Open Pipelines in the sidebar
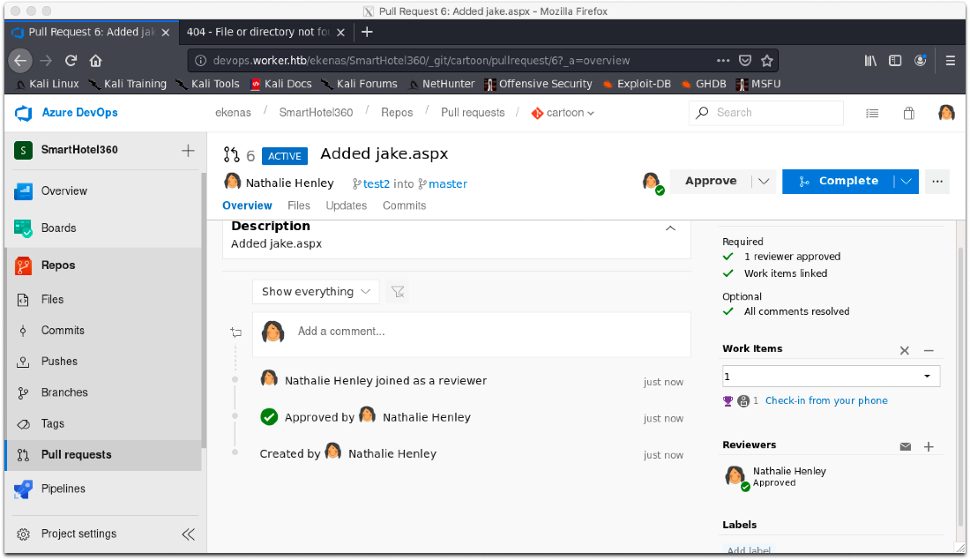This screenshot has height=560, width=970. (x=63, y=489)
